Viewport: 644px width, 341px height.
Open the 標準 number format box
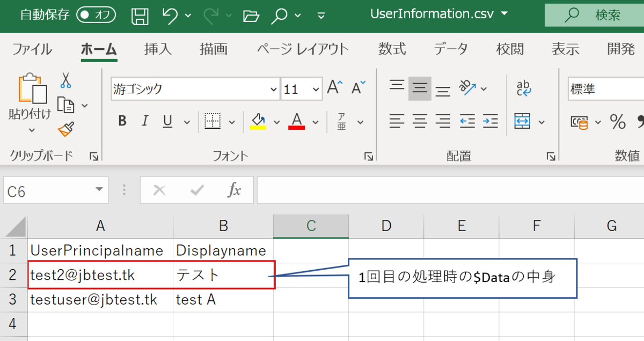tap(605, 89)
